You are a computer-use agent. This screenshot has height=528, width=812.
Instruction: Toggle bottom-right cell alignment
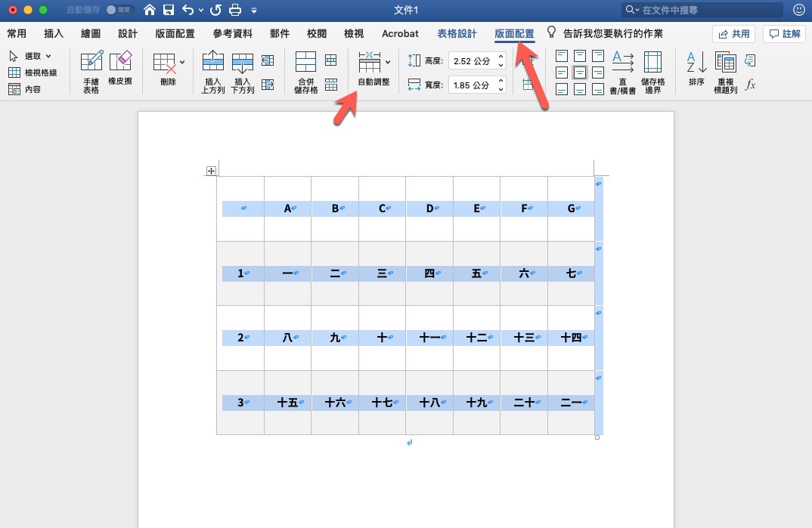(x=598, y=87)
